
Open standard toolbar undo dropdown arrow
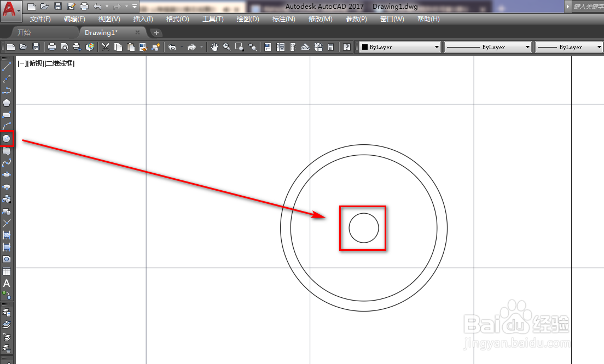tap(182, 47)
